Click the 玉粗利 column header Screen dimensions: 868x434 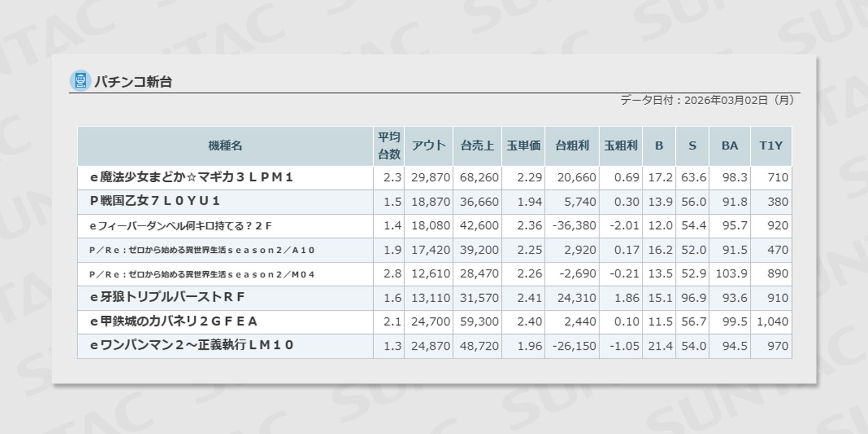click(621, 146)
